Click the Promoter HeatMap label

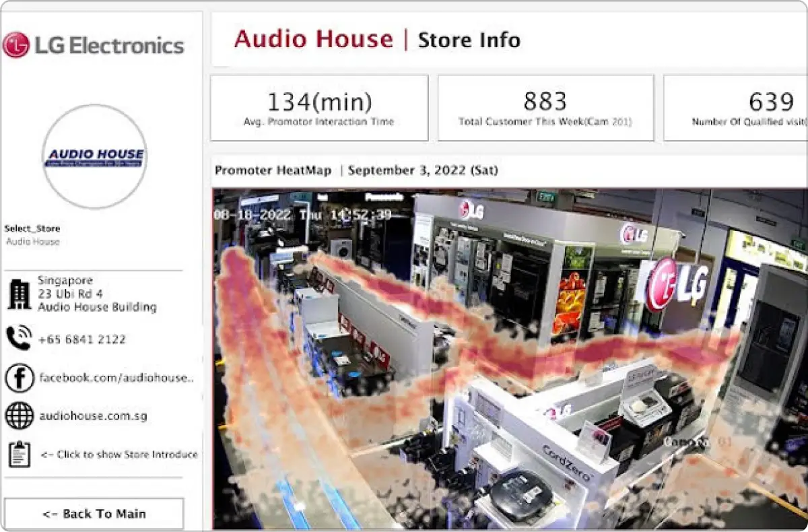point(273,170)
